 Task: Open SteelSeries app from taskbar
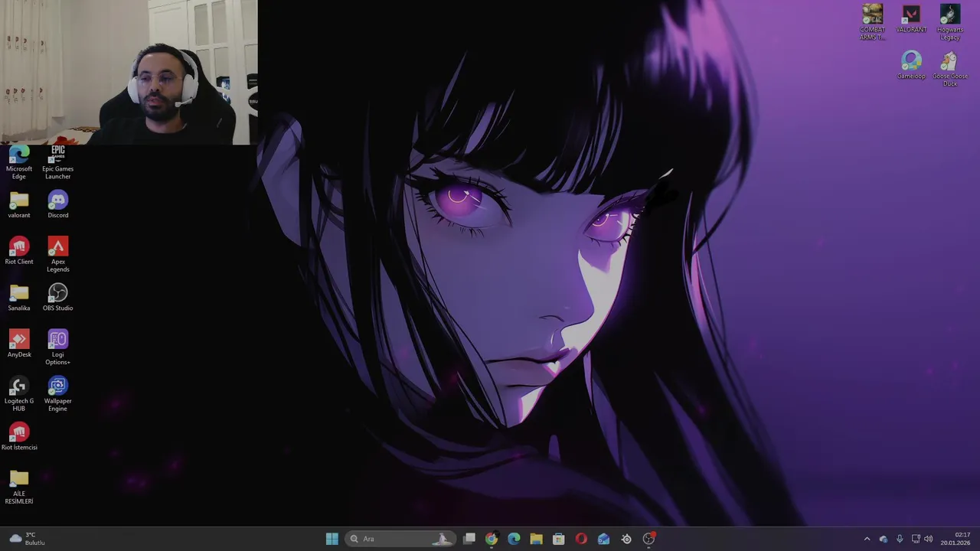626,539
